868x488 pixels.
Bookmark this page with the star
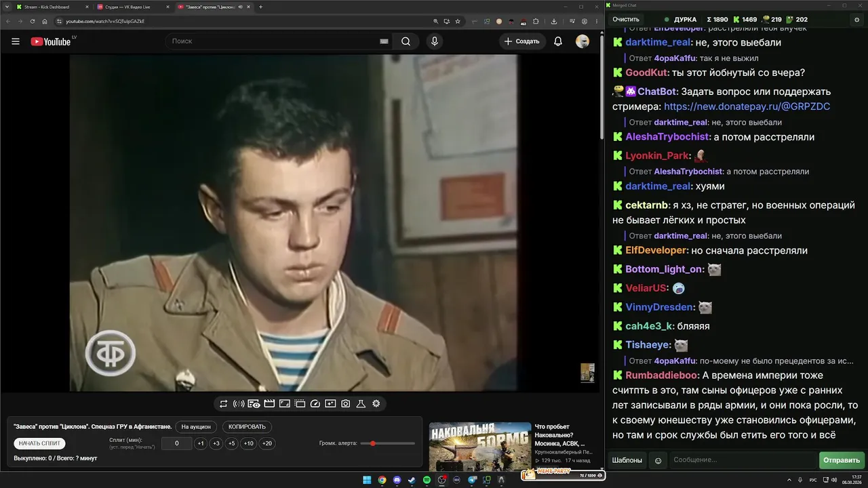pyautogui.click(x=458, y=21)
